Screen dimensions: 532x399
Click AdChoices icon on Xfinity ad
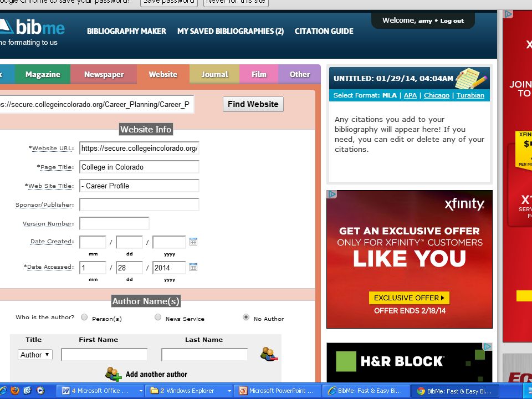332,194
